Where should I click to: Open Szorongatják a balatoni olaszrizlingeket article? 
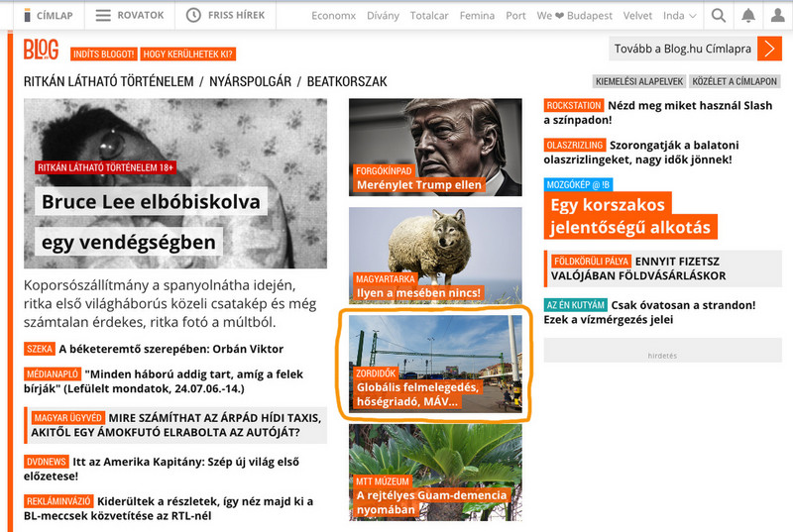641,153
